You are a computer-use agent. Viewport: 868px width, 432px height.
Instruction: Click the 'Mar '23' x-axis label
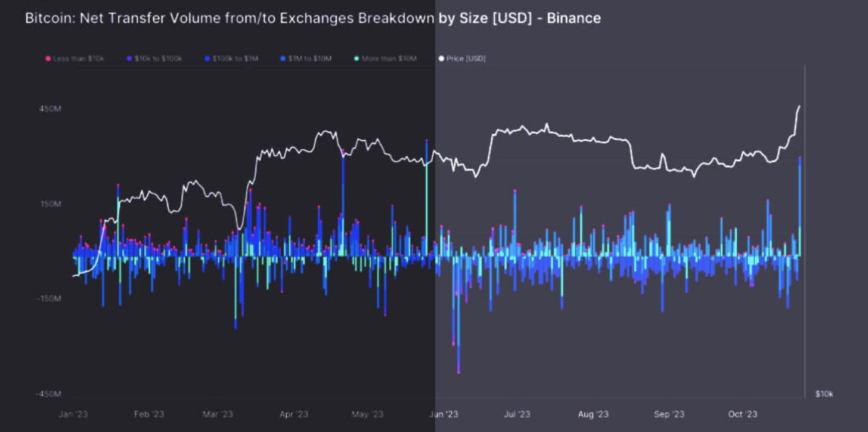[x=218, y=414]
